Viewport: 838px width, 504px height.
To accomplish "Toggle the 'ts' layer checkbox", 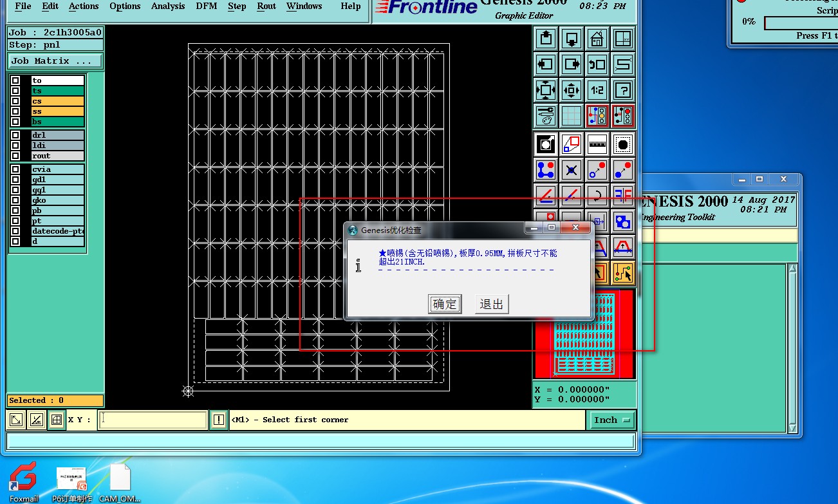I will (x=15, y=91).
